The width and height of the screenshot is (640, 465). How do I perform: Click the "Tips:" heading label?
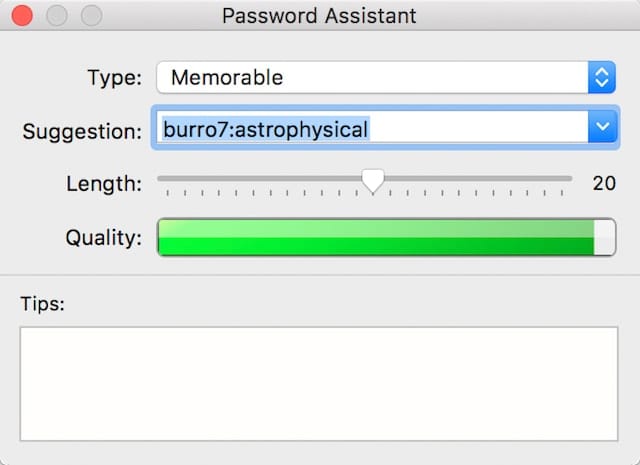(x=42, y=303)
